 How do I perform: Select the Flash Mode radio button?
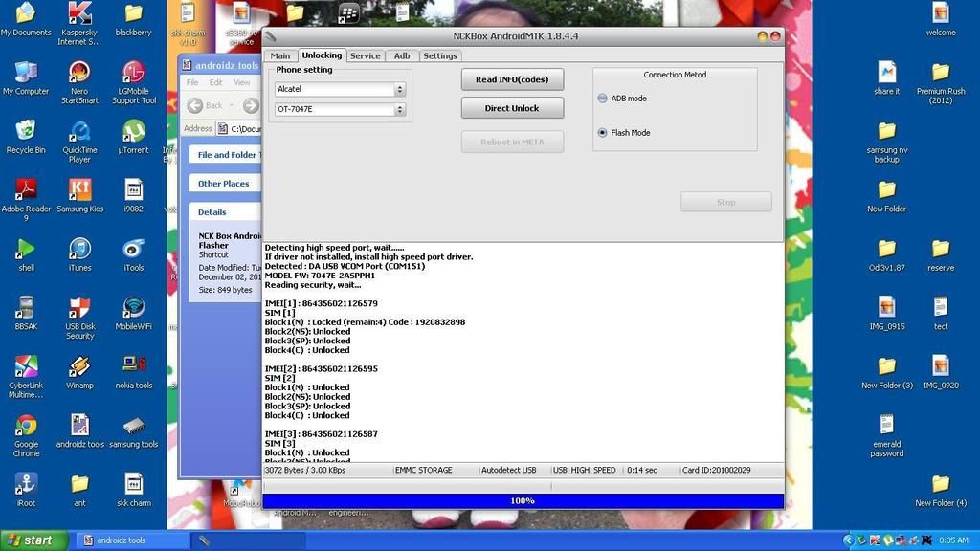[x=603, y=133]
